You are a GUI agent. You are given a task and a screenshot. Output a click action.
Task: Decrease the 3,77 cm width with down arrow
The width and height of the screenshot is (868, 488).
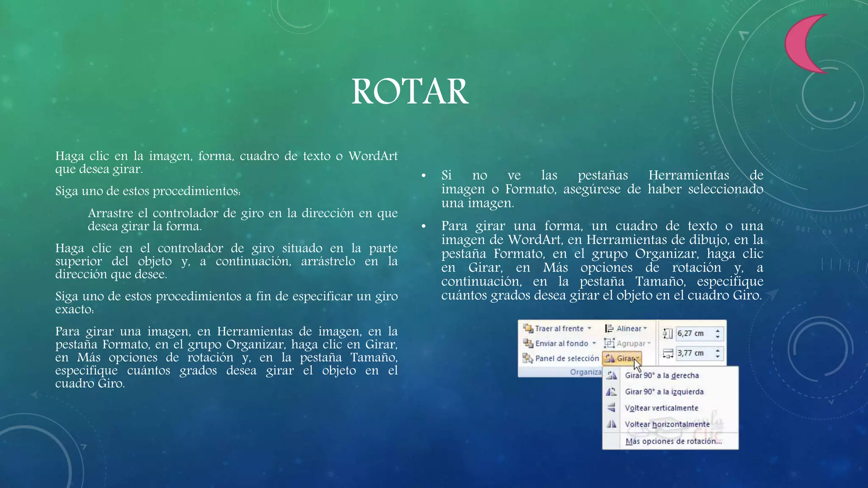pyautogui.click(x=718, y=356)
